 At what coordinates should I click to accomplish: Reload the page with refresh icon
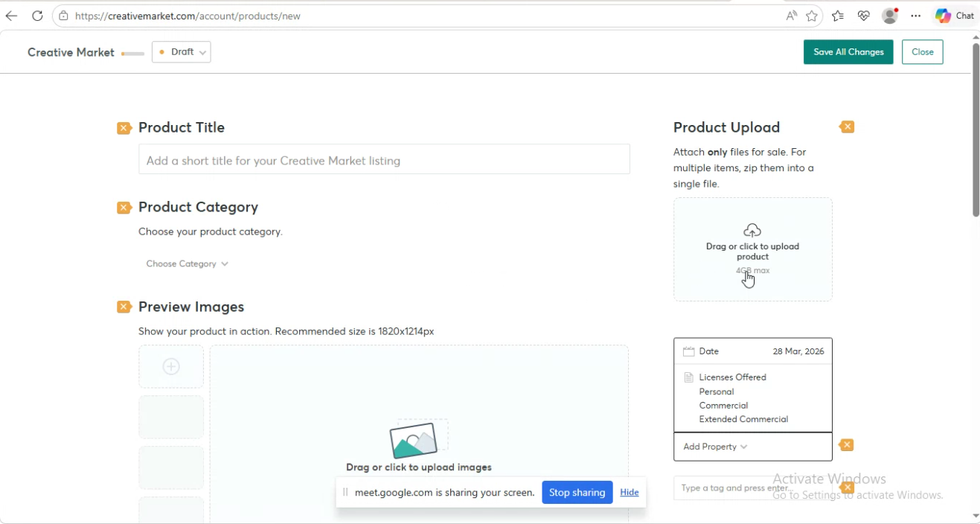[37, 16]
